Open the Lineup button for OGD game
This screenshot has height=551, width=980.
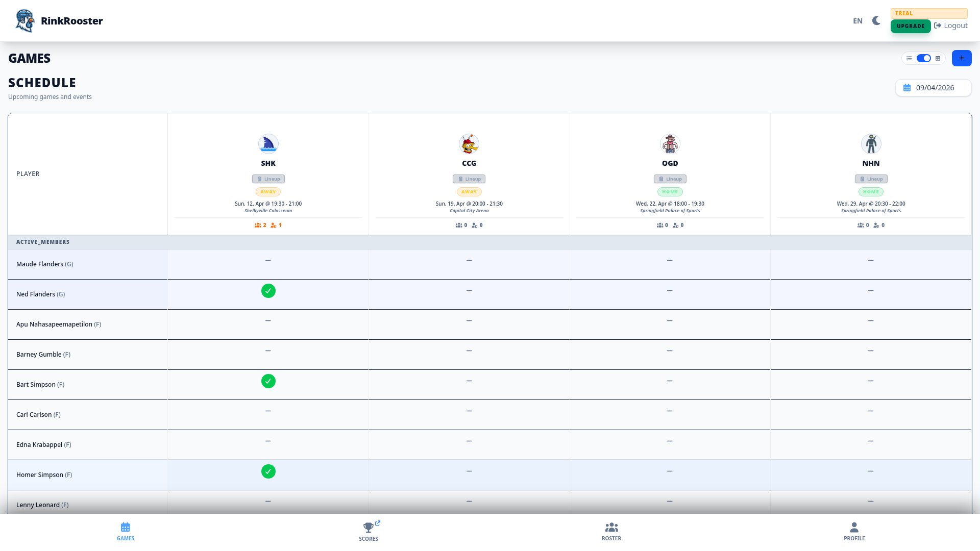tap(670, 179)
